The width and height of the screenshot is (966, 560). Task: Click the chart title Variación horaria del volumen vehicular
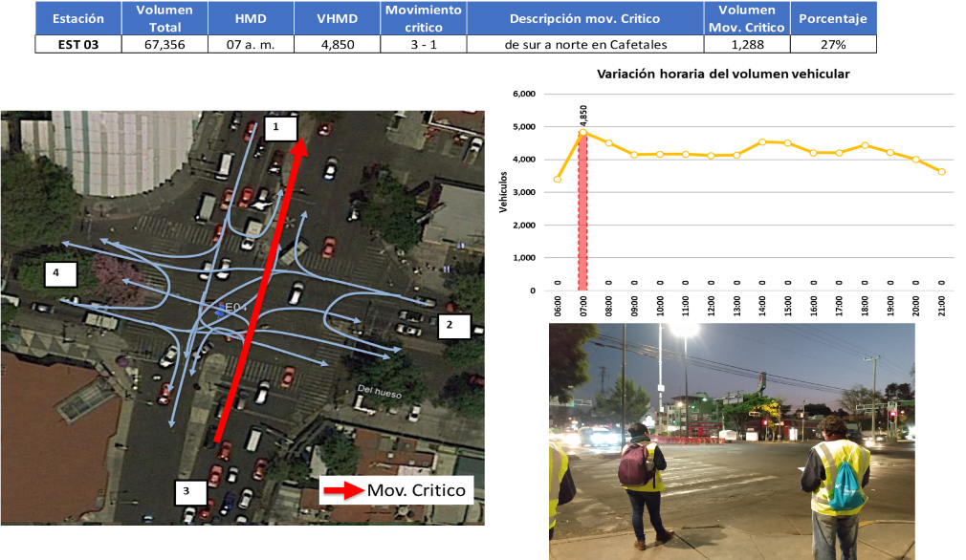point(723,74)
